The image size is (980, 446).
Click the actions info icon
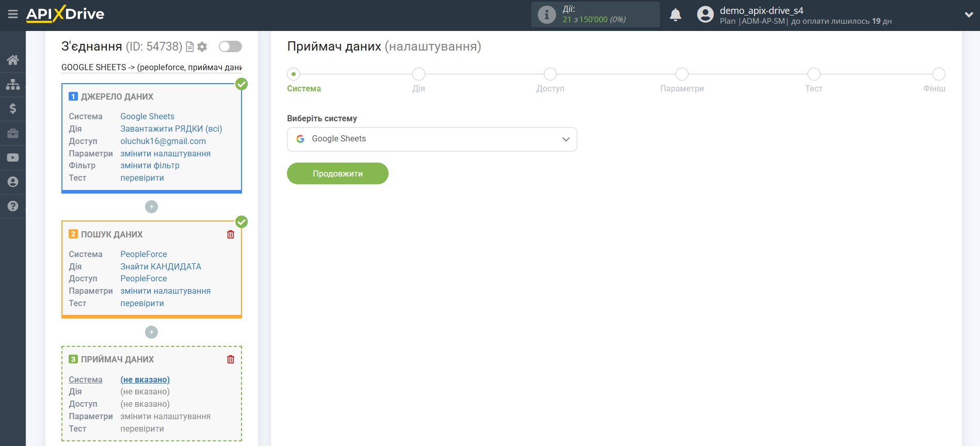click(547, 14)
